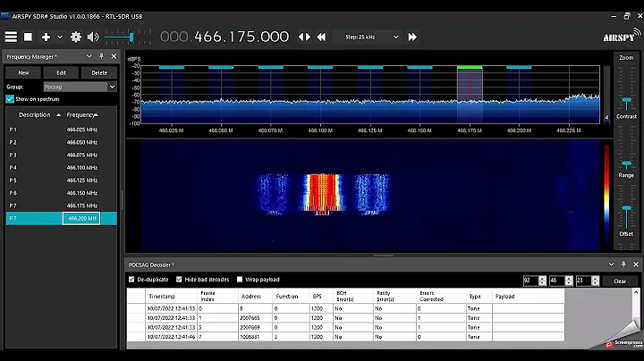
Task: Toggle the De-duplicate checkbox
Action: pyautogui.click(x=131, y=280)
